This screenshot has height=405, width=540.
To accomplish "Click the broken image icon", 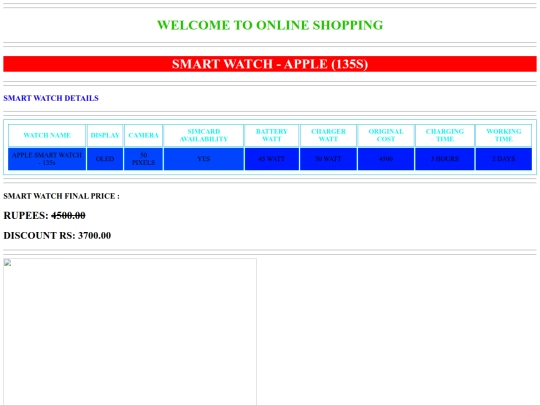I will [8, 263].
